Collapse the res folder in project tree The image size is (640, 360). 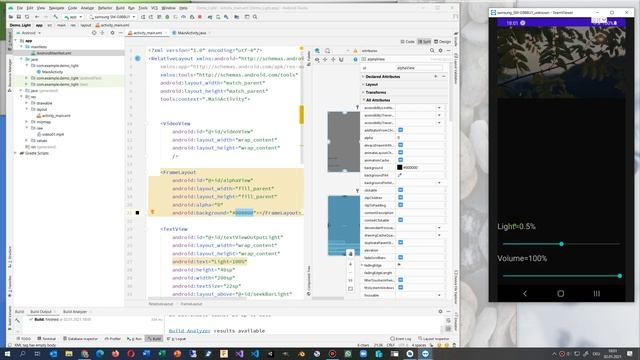22,97
